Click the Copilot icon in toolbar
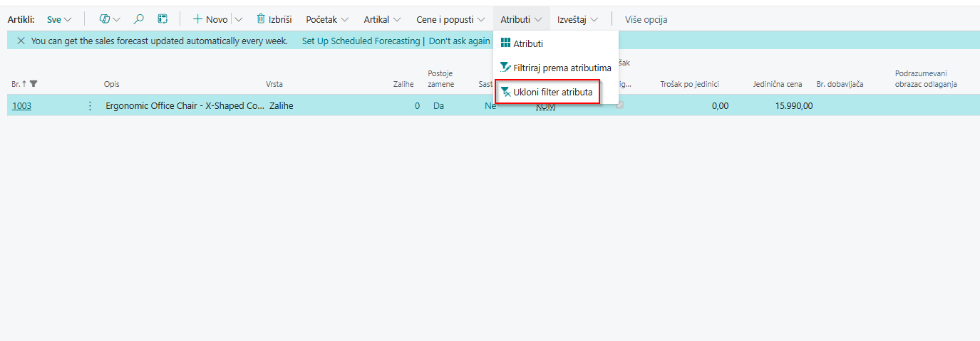 pyautogui.click(x=105, y=19)
